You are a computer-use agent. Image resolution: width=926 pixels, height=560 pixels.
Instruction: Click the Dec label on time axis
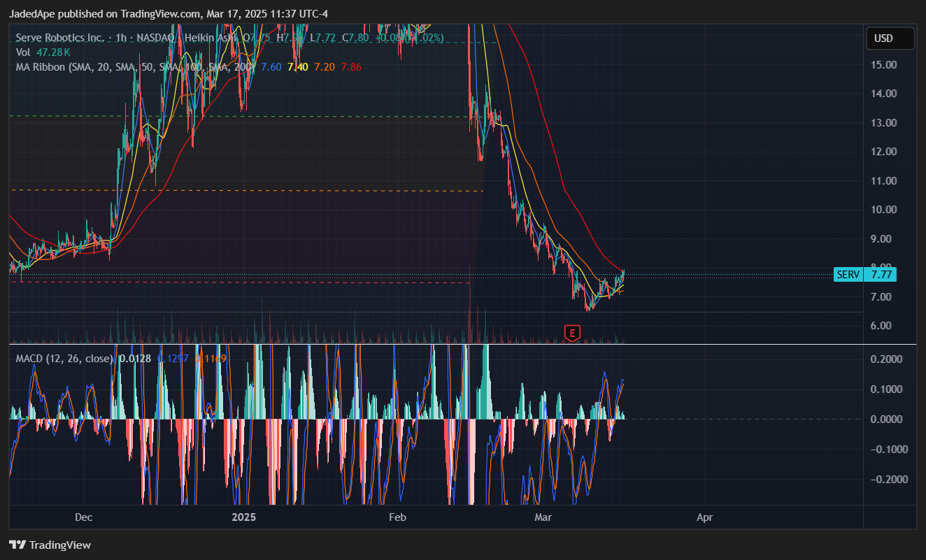83,518
